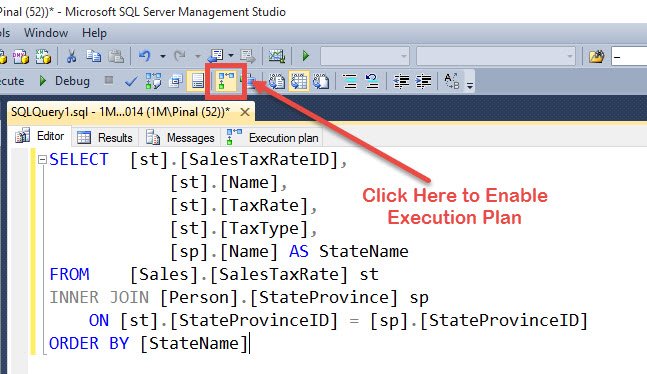
Task: Cut the selection with the scissors icon
Action: click(x=71, y=56)
